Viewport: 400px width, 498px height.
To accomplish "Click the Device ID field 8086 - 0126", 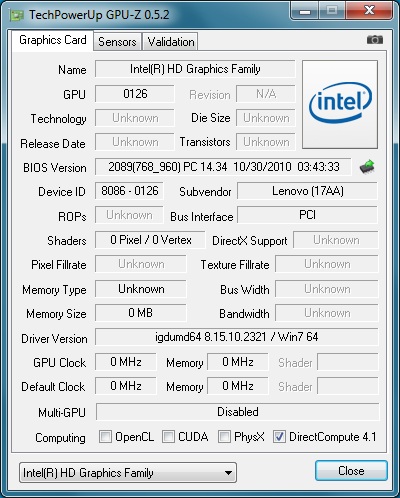I will coord(129,191).
